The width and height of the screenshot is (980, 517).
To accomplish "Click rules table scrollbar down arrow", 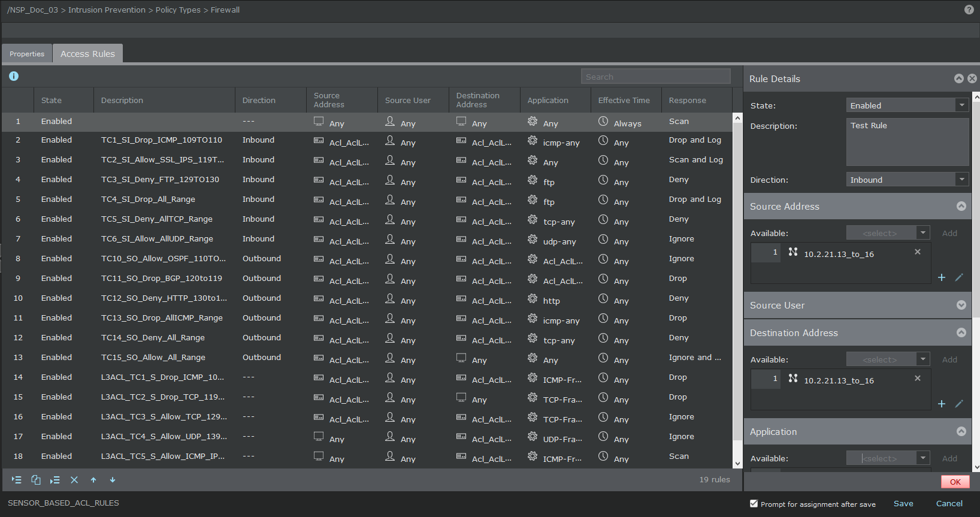I will [737, 464].
